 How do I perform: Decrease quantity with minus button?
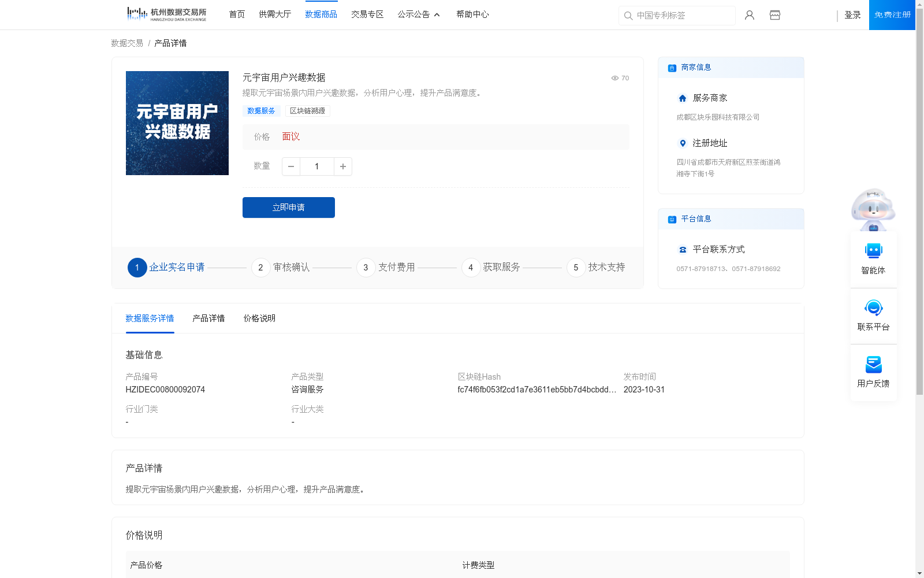click(291, 166)
